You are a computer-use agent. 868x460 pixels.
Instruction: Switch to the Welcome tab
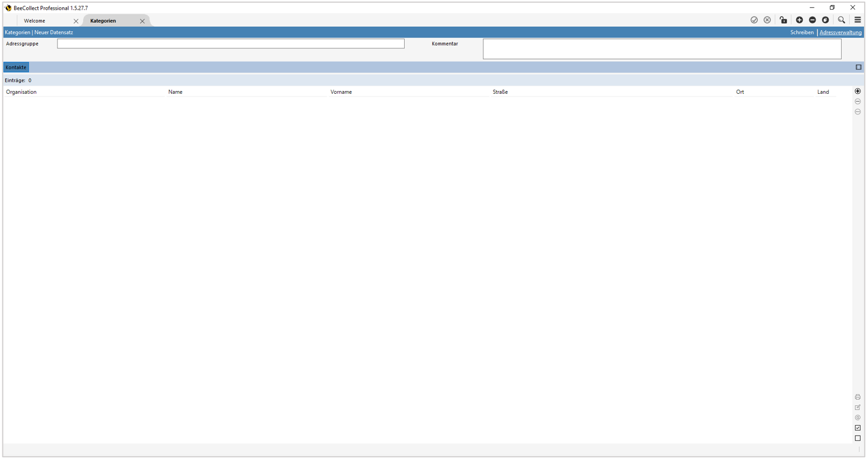point(35,20)
